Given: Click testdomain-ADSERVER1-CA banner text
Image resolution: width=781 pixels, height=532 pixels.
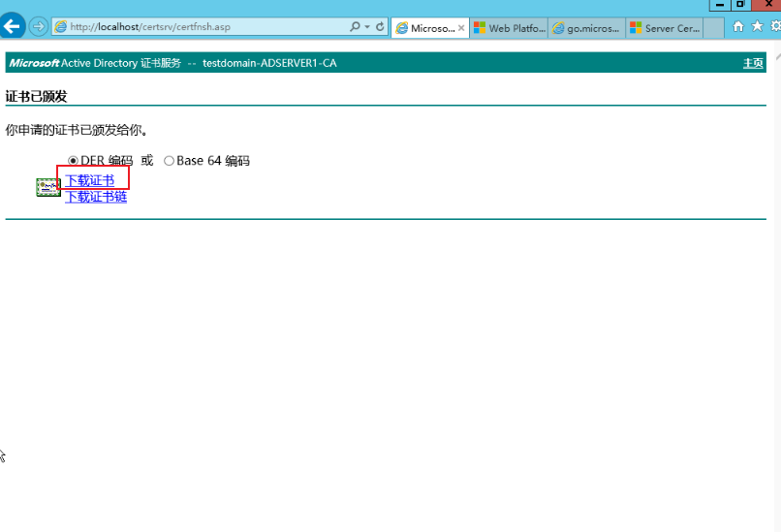Looking at the screenshot, I should coord(269,63).
